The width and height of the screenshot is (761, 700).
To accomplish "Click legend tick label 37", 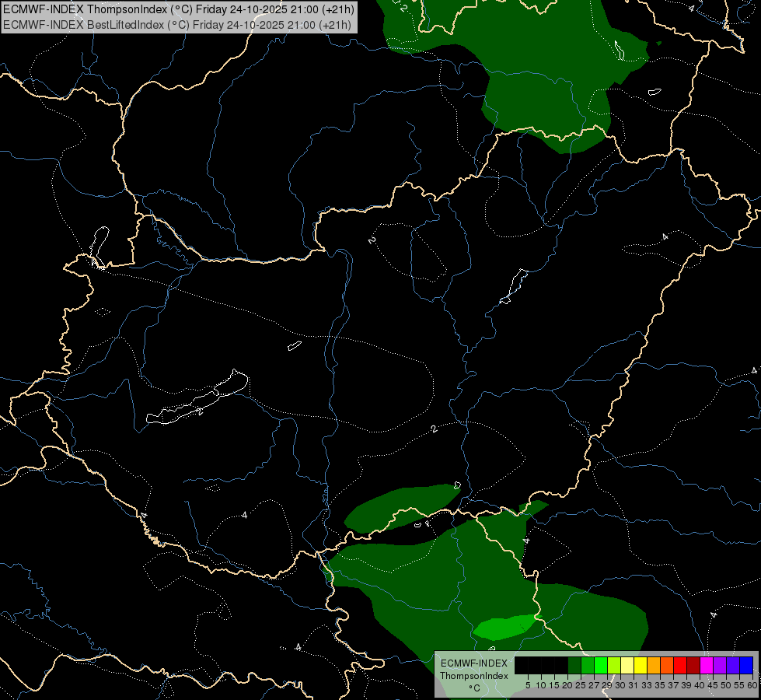I will (673, 685).
